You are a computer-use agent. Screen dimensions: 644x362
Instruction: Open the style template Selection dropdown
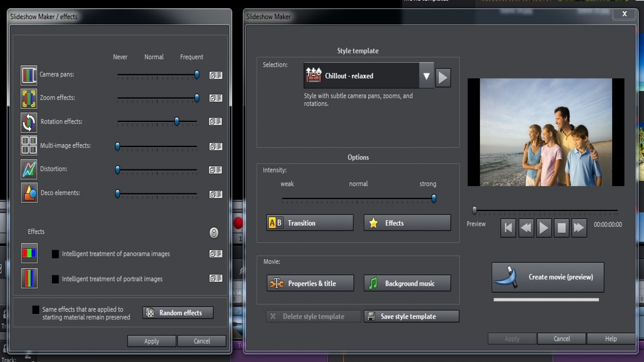426,76
